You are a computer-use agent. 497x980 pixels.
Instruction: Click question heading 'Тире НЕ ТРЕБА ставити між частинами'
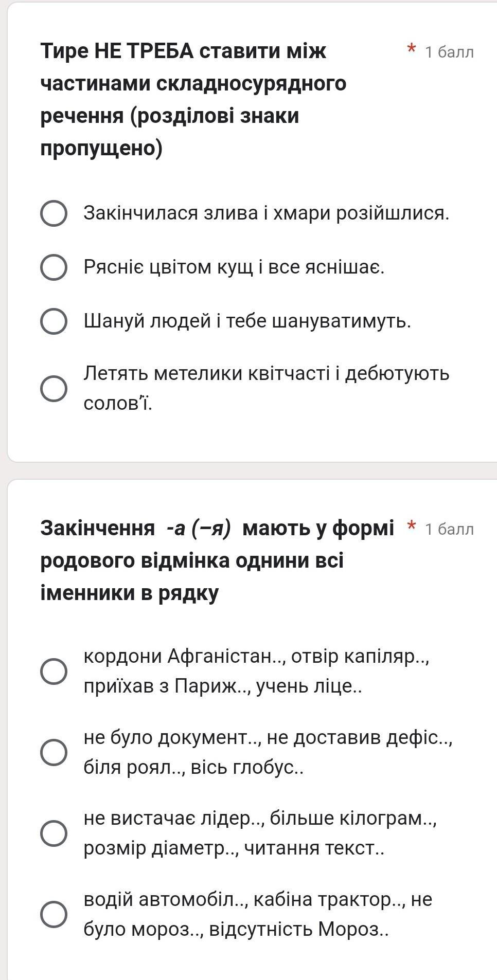193,99
